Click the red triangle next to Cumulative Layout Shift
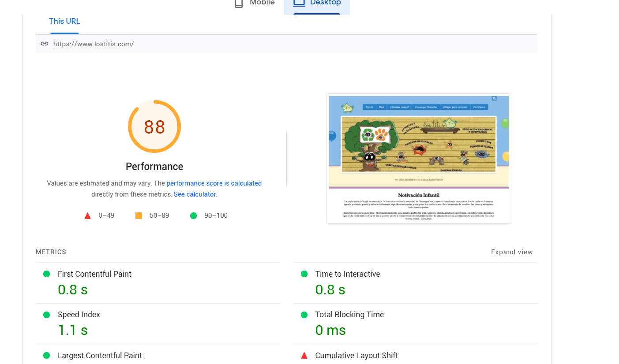The width and height of the screenshot is (619, 364). coord(304,355)
